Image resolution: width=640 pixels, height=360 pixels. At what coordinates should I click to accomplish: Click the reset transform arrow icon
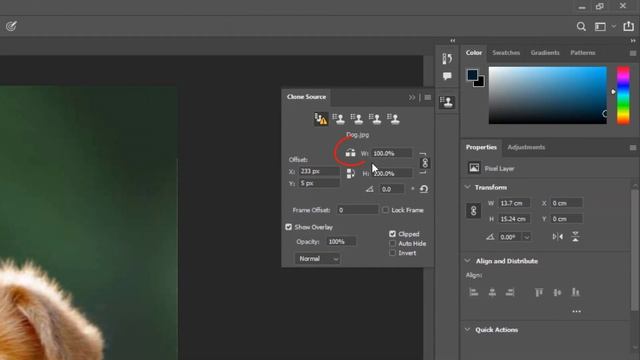[424, 189]
